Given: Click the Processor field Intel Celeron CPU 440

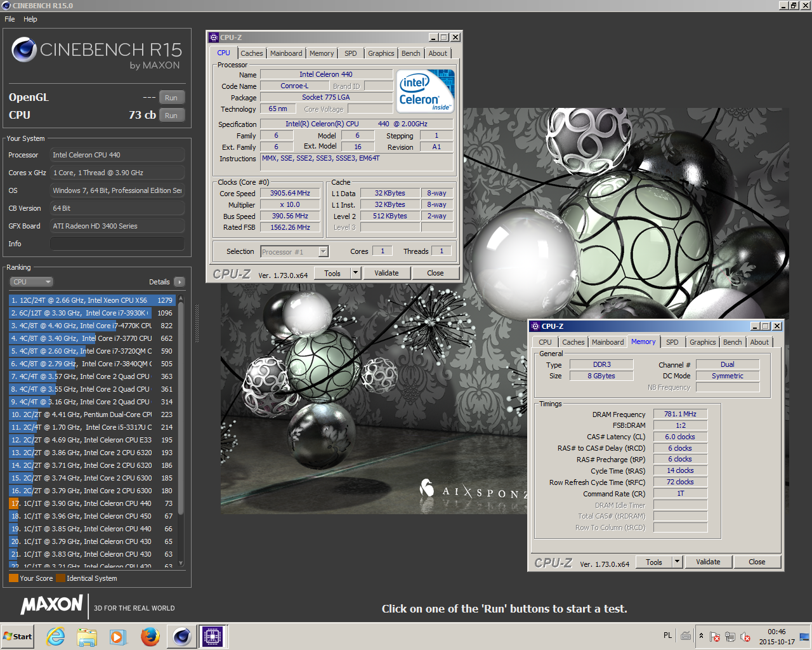Looking at the screenshot, I should pyautogui.click(x=117, y=155).
